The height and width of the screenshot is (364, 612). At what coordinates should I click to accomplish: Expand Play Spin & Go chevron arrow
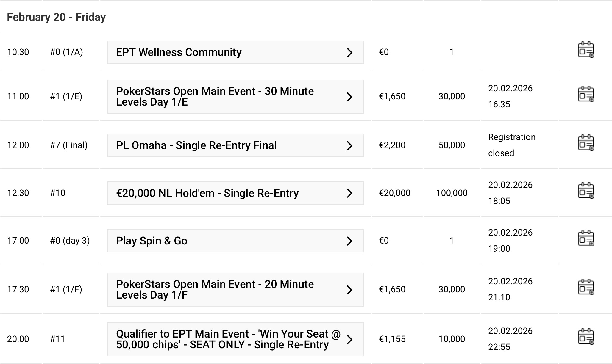click(350, 241)
